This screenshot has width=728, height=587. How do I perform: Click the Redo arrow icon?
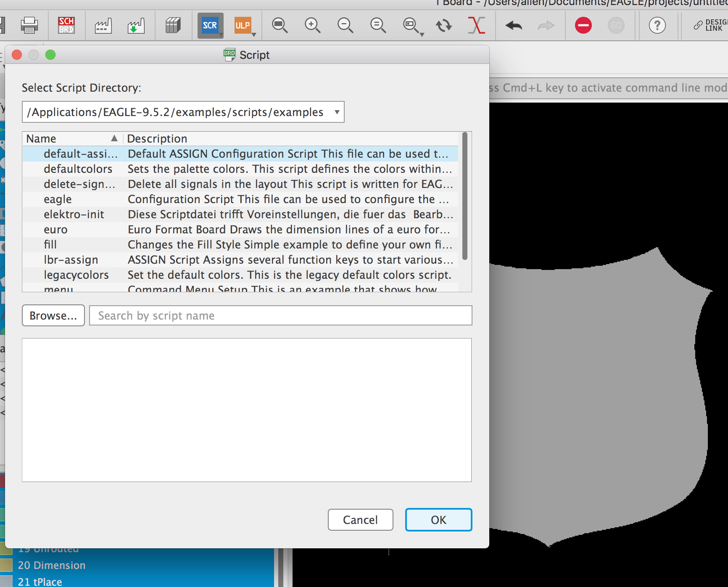(546, 25)
